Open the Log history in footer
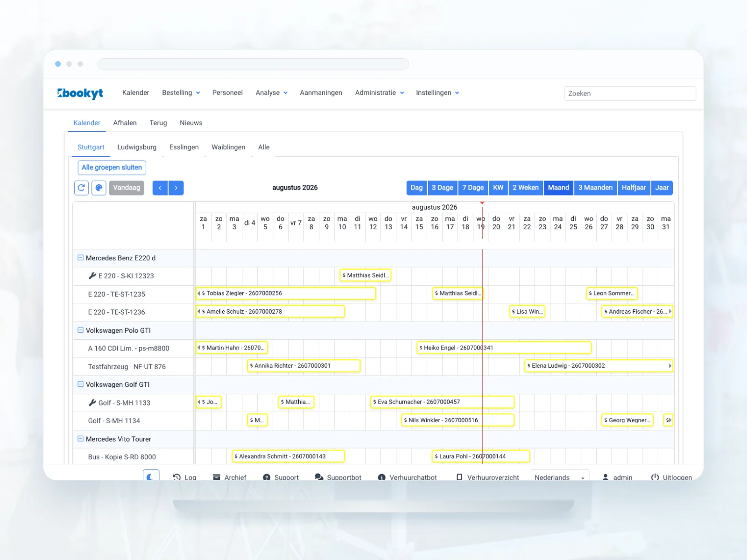The width and height of the screenshot is (747, 560). (x=184, y=477)
